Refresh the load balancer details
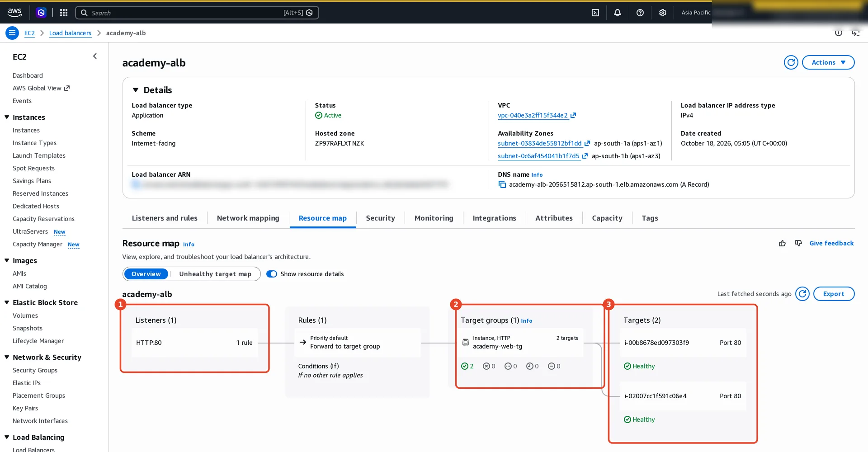Viewport: 868px width, 452px height. [791, 62]
